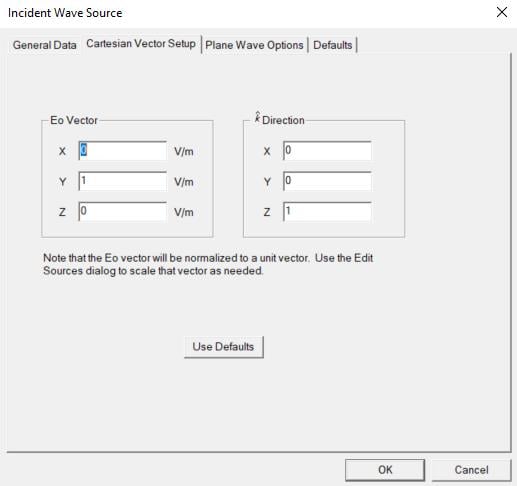Screen dimensions: 517x486
Task: Go to the Defaults tab
Action: 333,45
